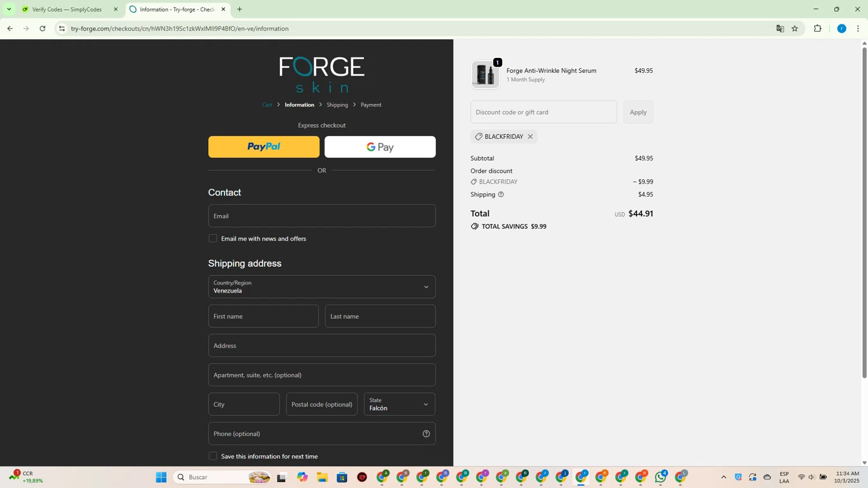The image size is (868, 488).
Task: Open Wi-Fi network settings in tray
Action: tap(801, 477)
